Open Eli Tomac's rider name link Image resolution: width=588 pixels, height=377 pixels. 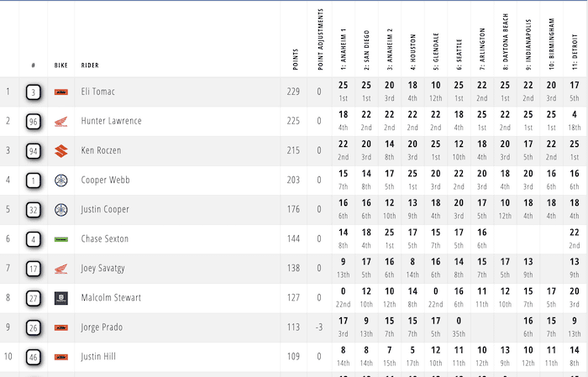pos(97,92)
